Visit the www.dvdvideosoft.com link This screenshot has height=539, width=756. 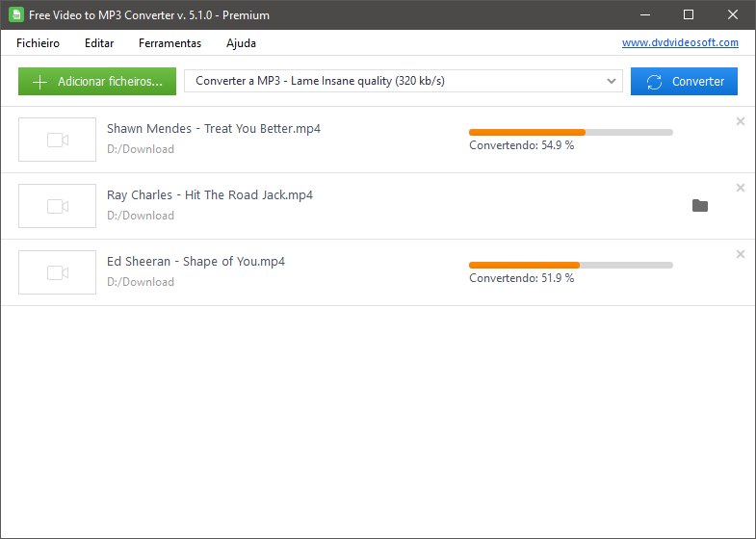[680, 42]
